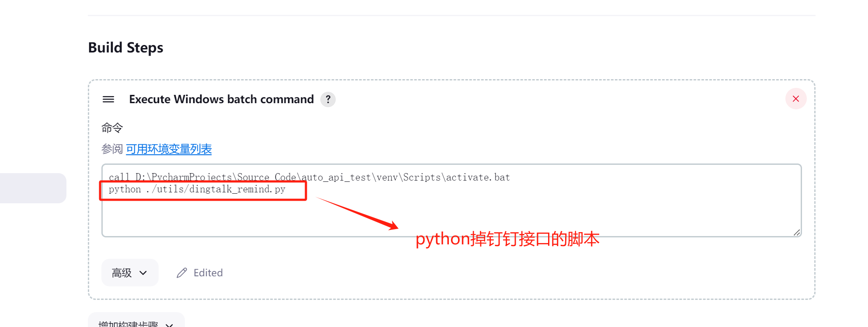Click the arrow next to 增加构建步骤
Screen dimensions: 868x327
point(169,324)
